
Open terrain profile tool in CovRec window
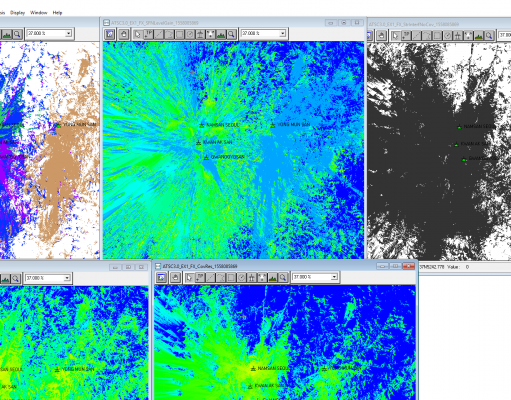[x=272, y=277]
